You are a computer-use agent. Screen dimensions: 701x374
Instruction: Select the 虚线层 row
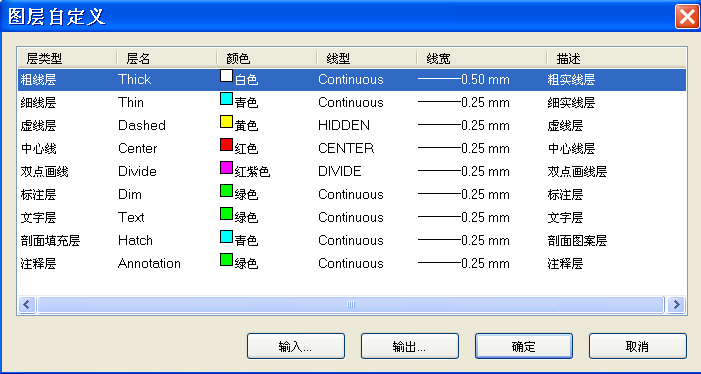[x=352, y=126]
